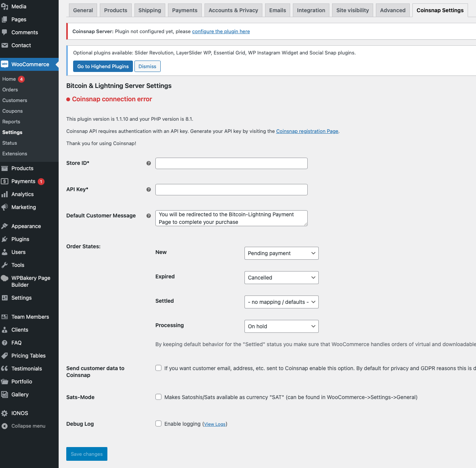Switch to the Accounts & Privacy tab

click(233, 10)
